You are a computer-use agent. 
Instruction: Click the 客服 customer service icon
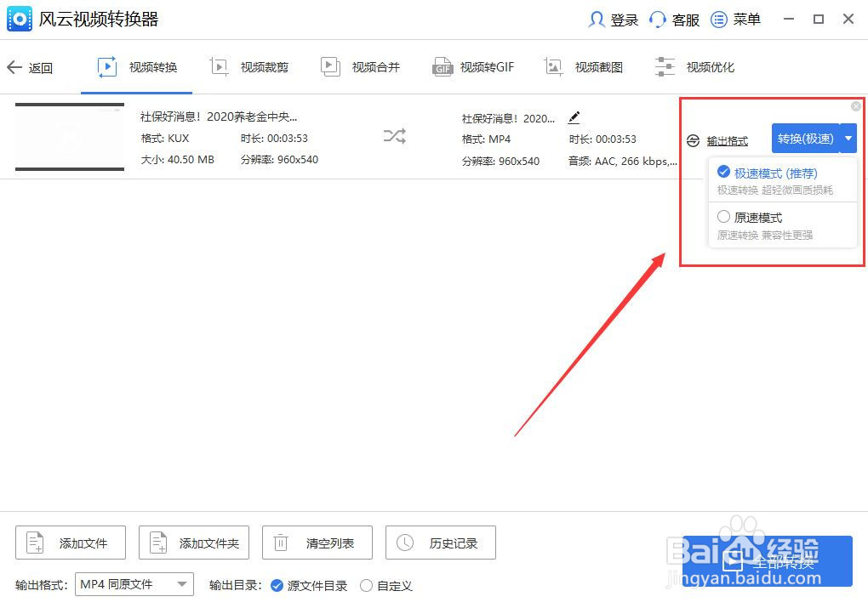tap(656, 19)
